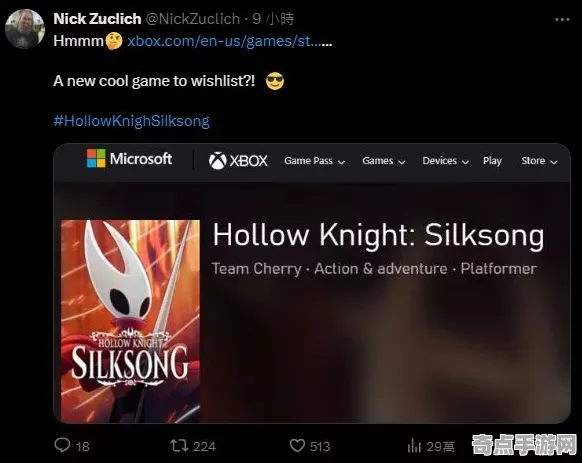View analytics via the bar chart icon
Viewport: 582px width, 463px height.
[x=414, y=446]
